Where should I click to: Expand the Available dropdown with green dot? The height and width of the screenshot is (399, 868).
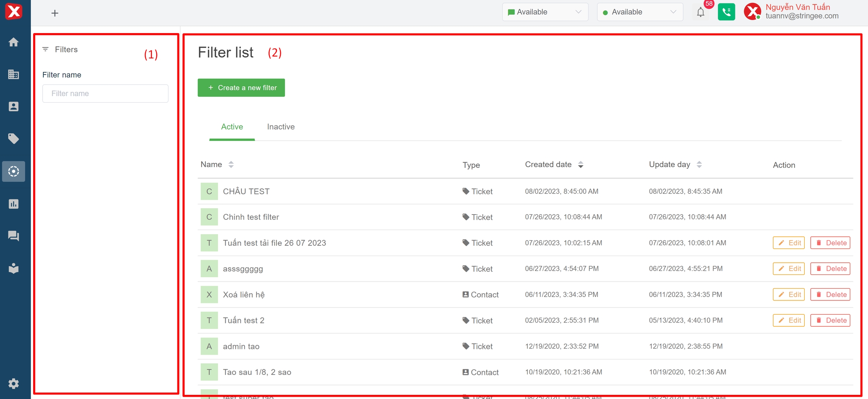(x=640, y=12)
